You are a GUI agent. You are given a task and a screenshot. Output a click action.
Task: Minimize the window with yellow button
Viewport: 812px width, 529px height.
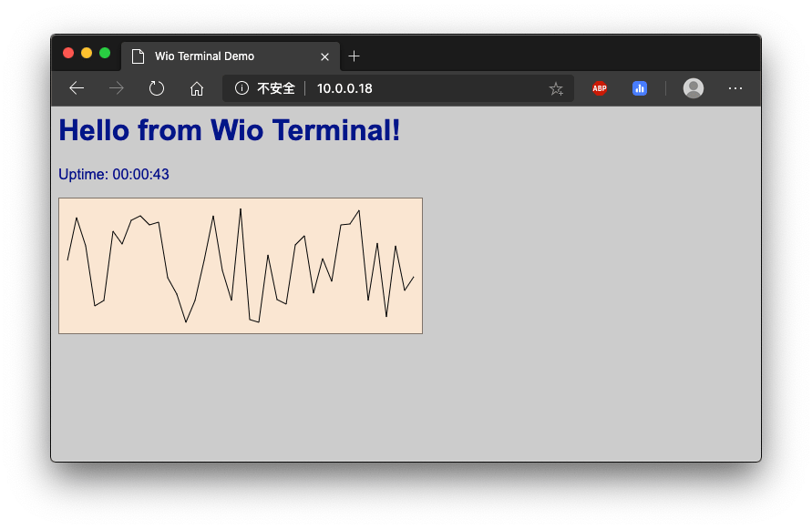pos(87,54)
